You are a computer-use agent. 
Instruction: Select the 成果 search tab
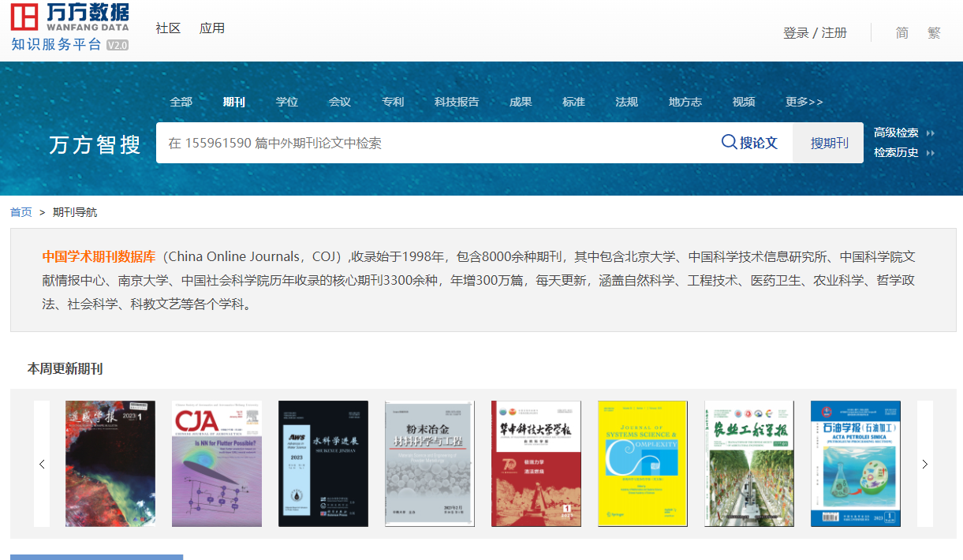(x=521, y=102)
